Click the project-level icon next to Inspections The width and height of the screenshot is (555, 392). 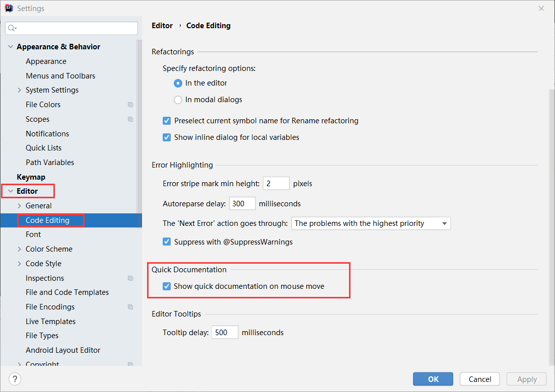coord(130,278)
